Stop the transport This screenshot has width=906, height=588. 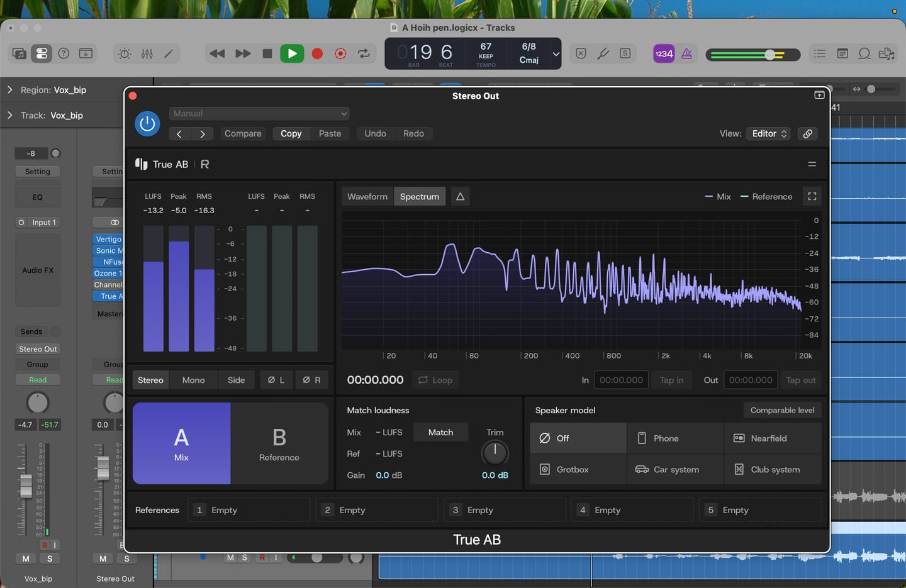pyautogui.click(x=267, y=53)
